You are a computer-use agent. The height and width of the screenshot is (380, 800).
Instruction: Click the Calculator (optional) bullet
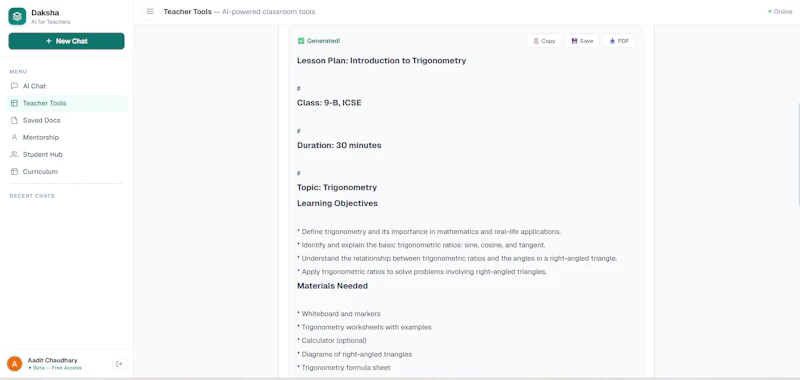[x=332, y=340]
